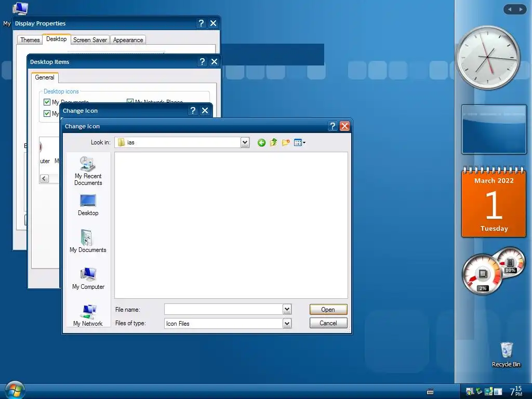The image size is (532, 399).
Task: Select Desktop in the places bar
Action: click(88, 205)
